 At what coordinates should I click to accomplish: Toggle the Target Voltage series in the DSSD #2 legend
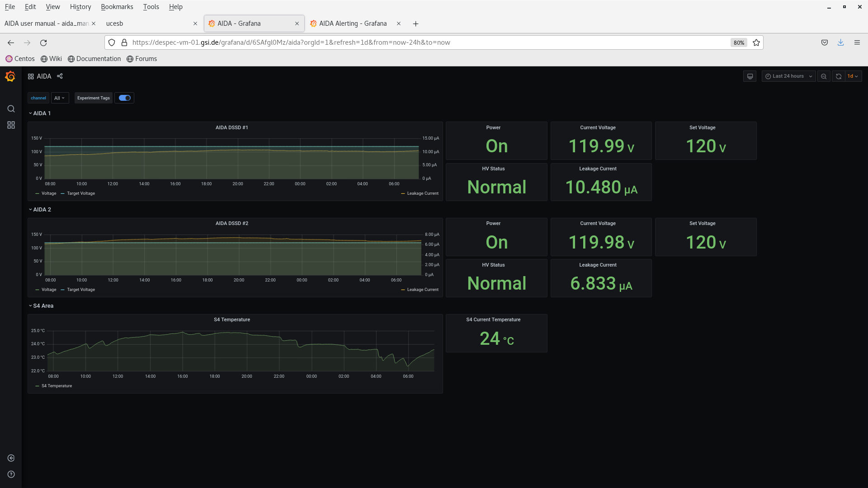(80, 290)
